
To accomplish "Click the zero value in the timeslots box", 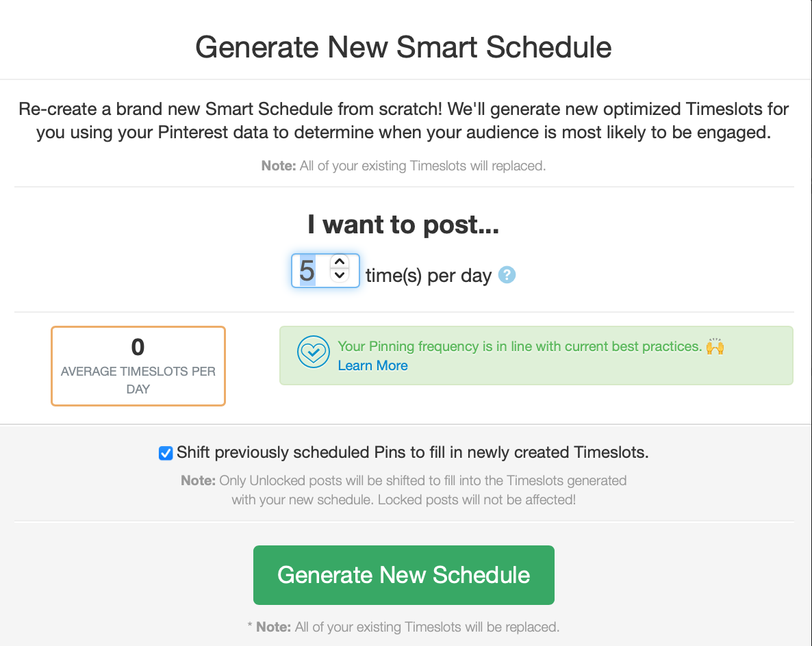I will (138, 348).
